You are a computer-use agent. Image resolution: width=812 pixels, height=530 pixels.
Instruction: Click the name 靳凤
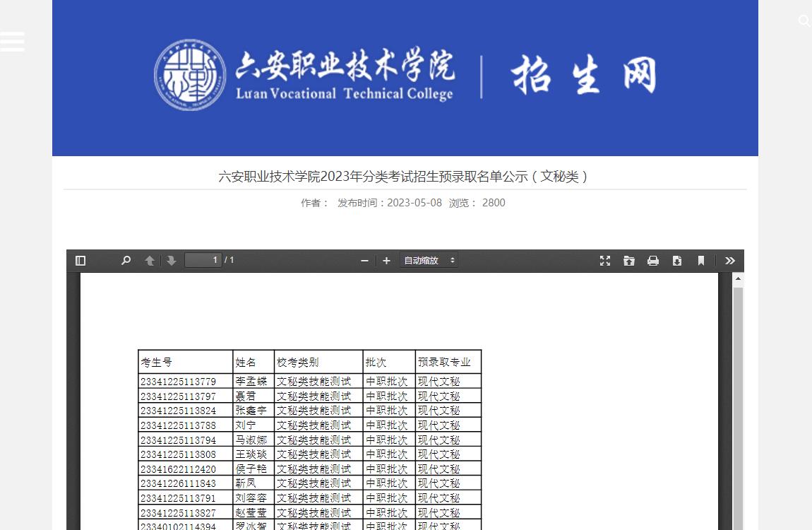point(246,483)
